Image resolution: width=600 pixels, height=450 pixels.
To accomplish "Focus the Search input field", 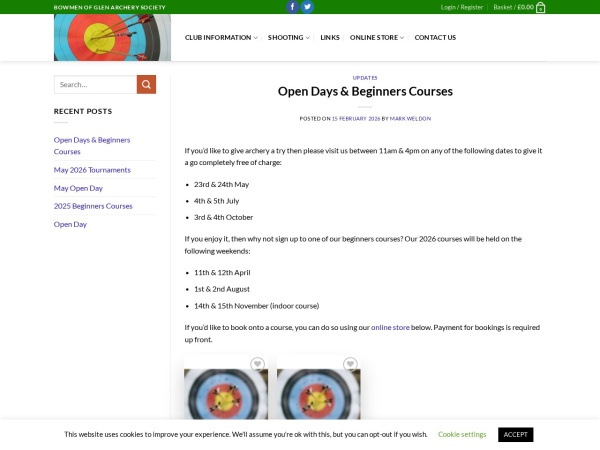I will (95, 84).
